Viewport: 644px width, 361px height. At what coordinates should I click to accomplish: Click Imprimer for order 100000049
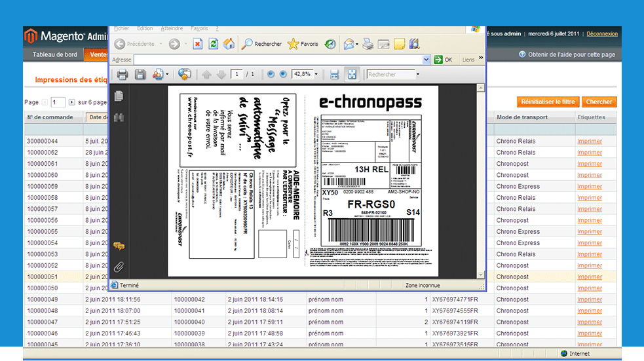pyautogui.click(x=590, y=299)
